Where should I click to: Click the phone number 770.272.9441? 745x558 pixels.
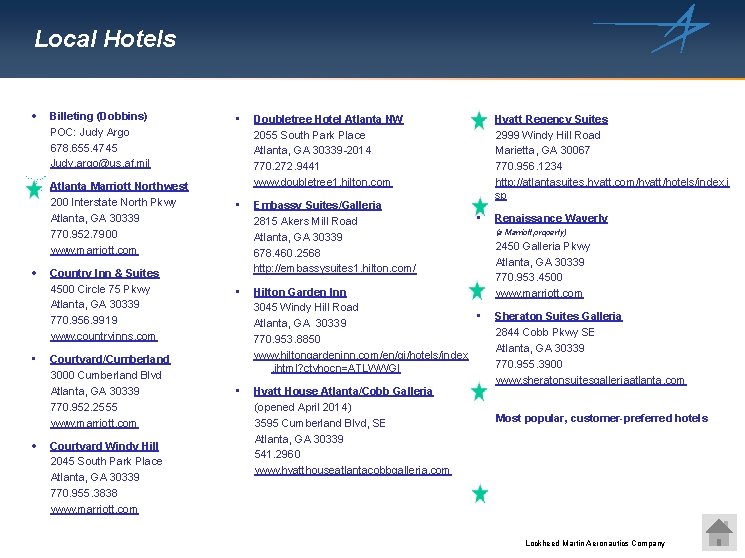(x=286, y=167)
